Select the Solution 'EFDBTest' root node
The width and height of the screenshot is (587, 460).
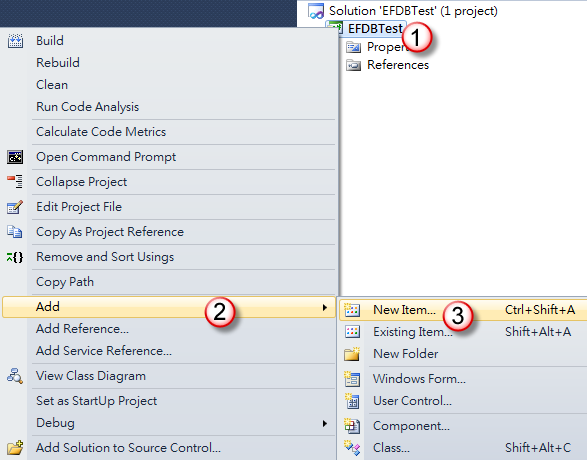click(x=413, y=11)
